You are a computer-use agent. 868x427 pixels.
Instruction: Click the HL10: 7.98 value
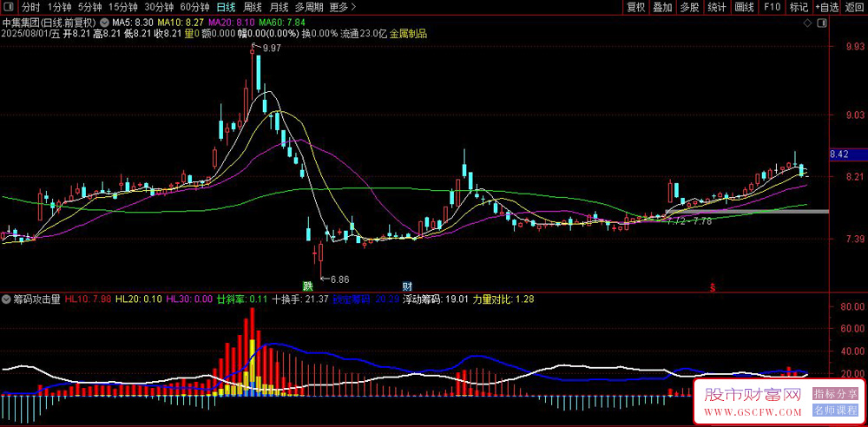pos(88,299)
